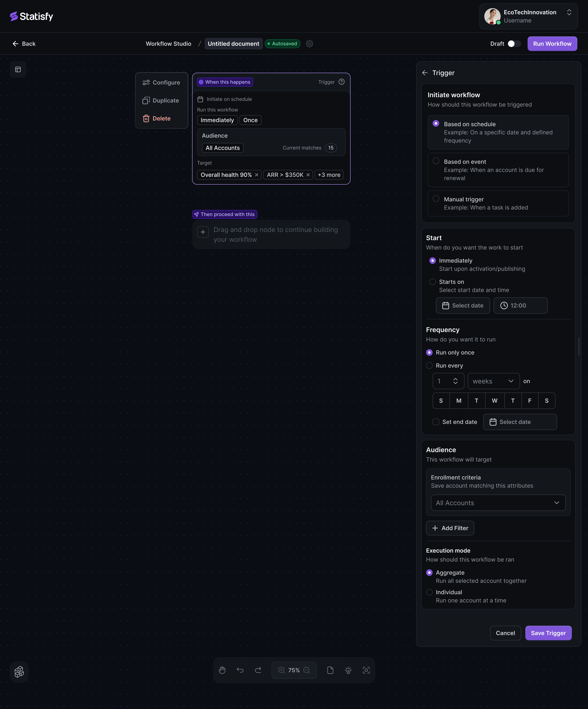The width and height of the screenshot is (588, 709).
Task: Select the hand pan tool
Action: (x=222, y=670)
